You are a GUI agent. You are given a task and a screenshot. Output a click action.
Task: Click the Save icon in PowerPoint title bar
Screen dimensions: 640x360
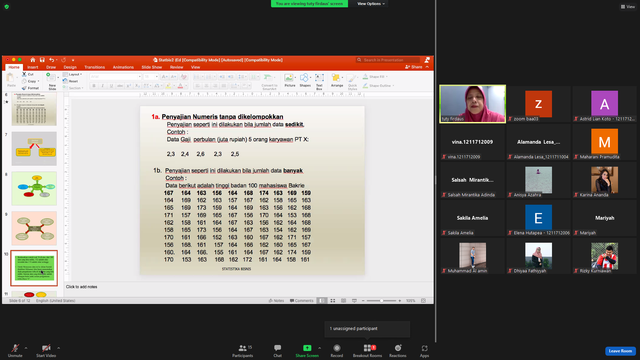point(42,60)
